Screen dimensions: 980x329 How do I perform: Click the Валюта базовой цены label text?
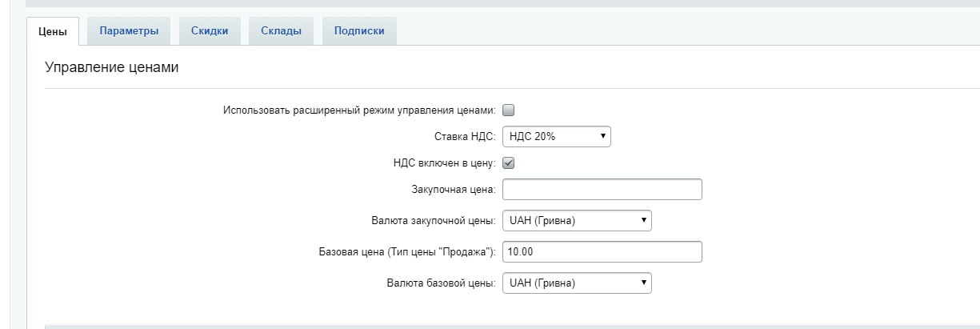441,283
